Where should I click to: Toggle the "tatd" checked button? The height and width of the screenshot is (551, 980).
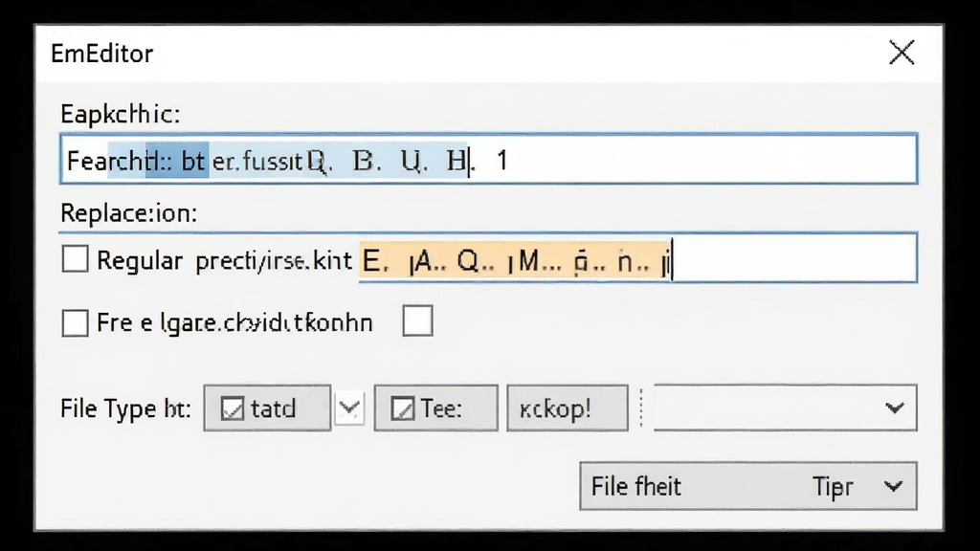click(267, 408)
